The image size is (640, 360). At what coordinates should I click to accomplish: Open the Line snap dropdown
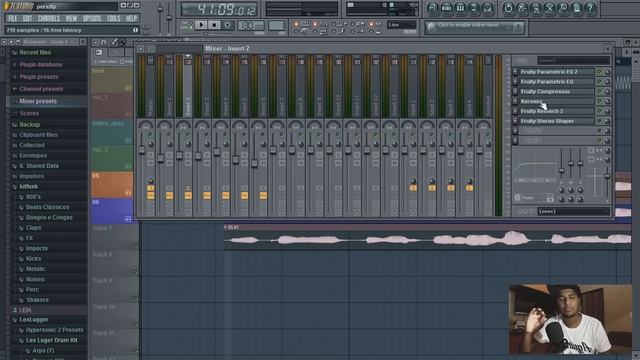[x=401, y=25]
